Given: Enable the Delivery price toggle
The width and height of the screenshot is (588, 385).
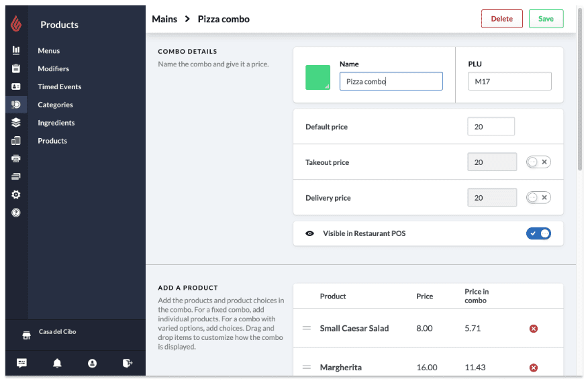Looking at the screenshot, I should pos(538,198).
